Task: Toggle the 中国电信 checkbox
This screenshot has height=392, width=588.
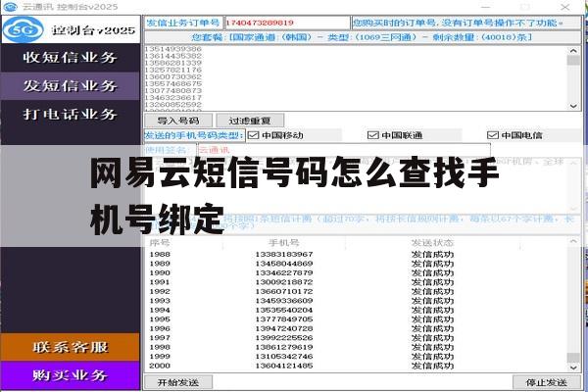Action: tap(493, 135)
